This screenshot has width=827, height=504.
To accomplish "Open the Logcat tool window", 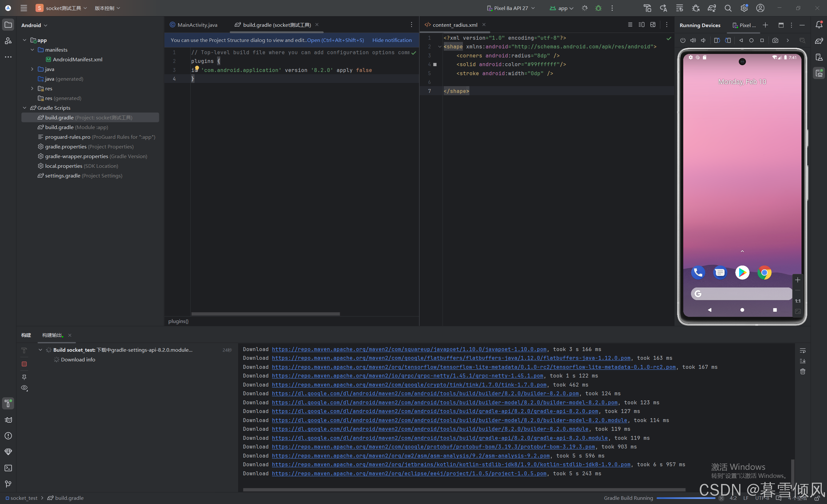I will pos(8,419).
